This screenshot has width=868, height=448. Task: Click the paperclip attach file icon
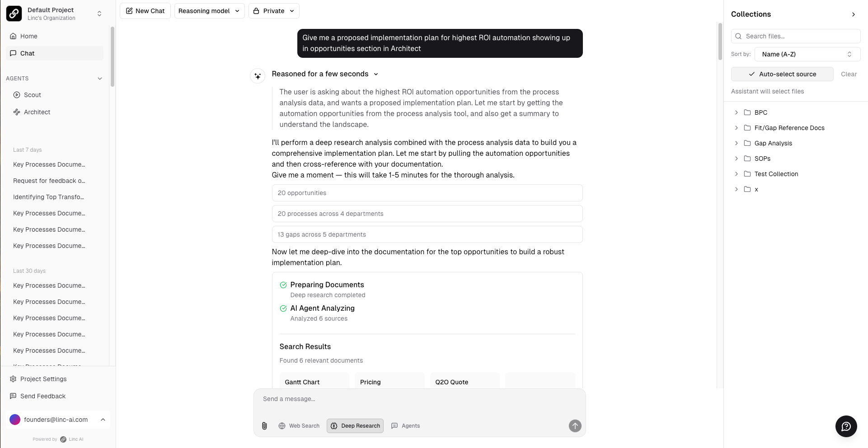(264, 426)
